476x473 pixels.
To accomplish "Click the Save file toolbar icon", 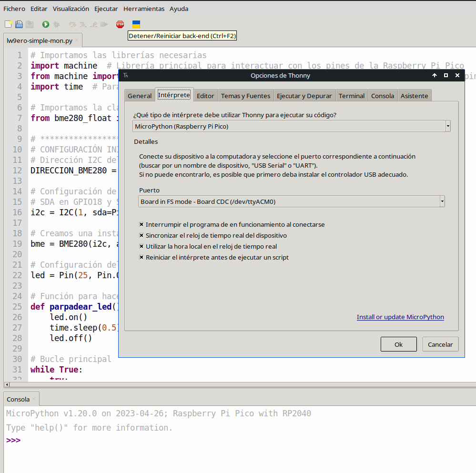I will 30,24.
